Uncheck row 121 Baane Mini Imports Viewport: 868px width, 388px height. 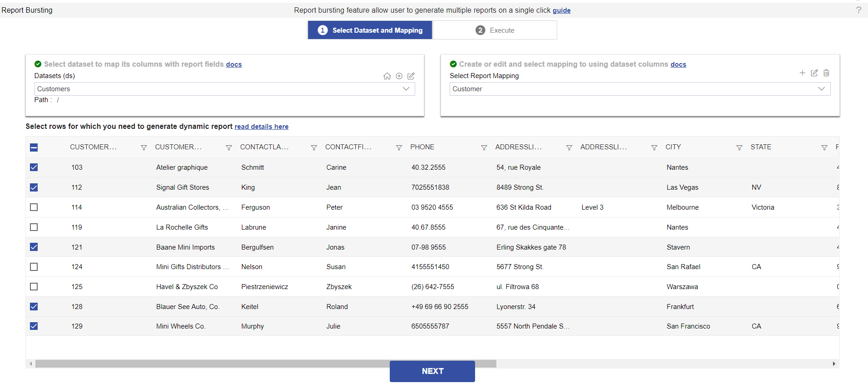34,247
